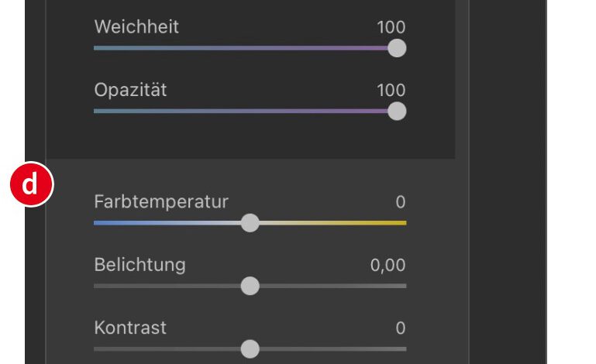Click the Weichheit value field showing 100
Image resolution: width=596 pixels, height=364 pixels.
point(391,27)
